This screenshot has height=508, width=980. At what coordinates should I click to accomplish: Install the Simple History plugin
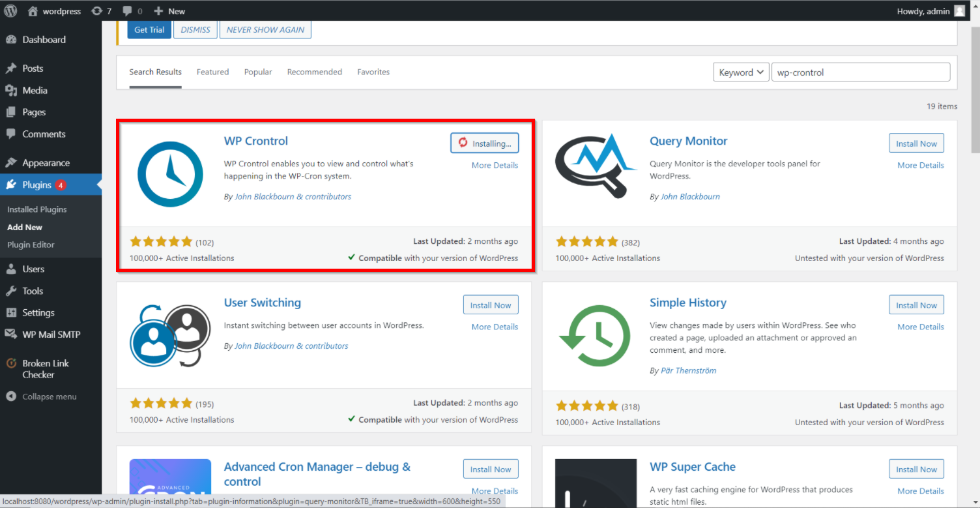click(x=916, y=305)
